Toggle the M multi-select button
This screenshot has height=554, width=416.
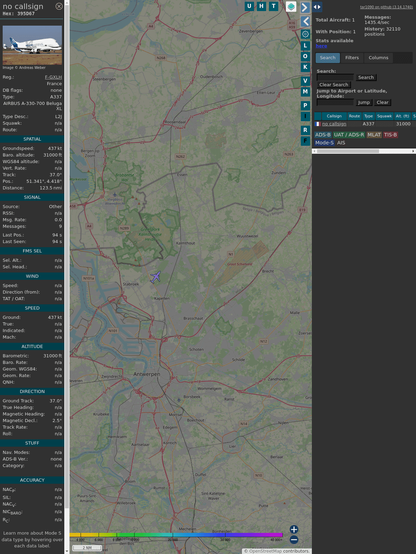pos(305,92)
